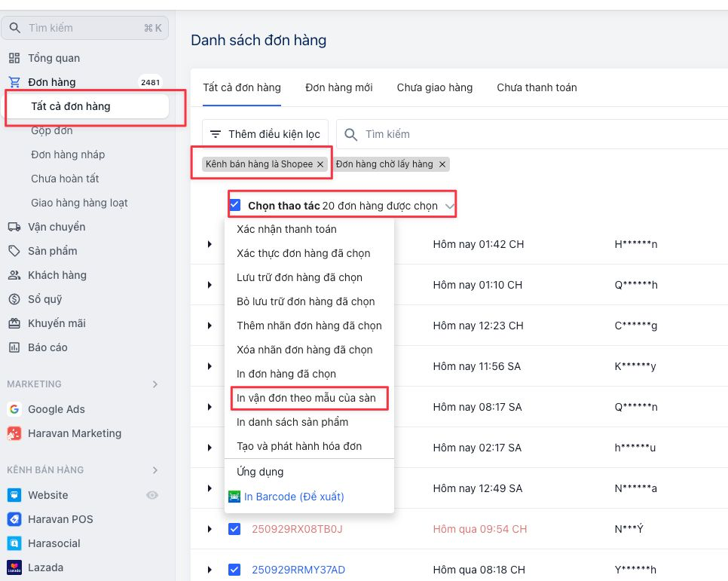Image resolution: width=728 pixels, height=581 pixels.
Task: Open Báo cáo chart icon
Action: pos(14,347)
